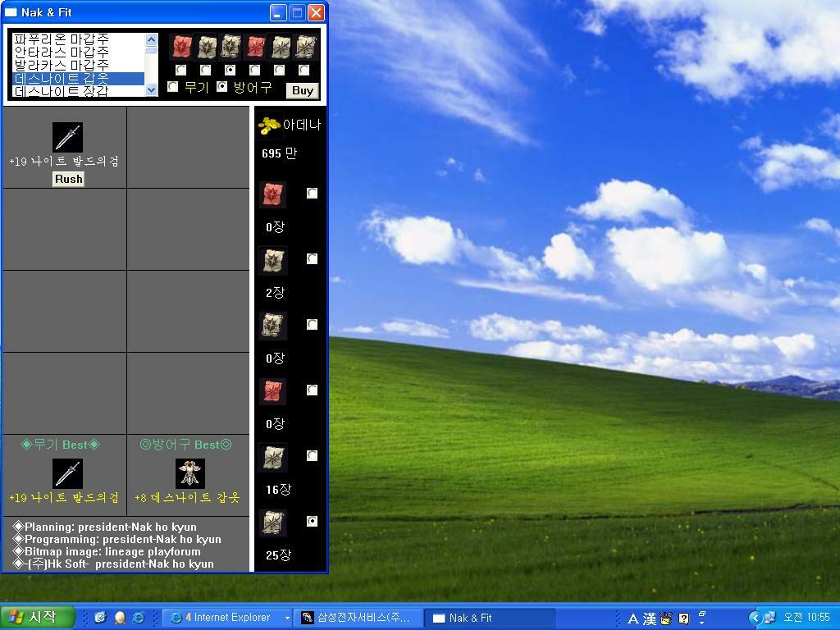Select the radio button beside the 2장 scroll
The width and height of the screenshot is (840, 630).
312,258
